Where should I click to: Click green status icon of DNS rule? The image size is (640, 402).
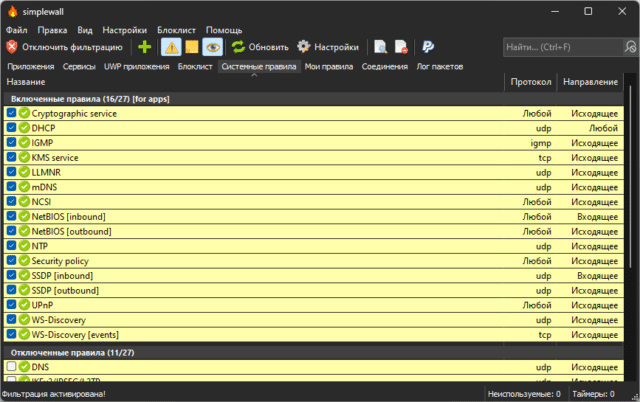24,366
